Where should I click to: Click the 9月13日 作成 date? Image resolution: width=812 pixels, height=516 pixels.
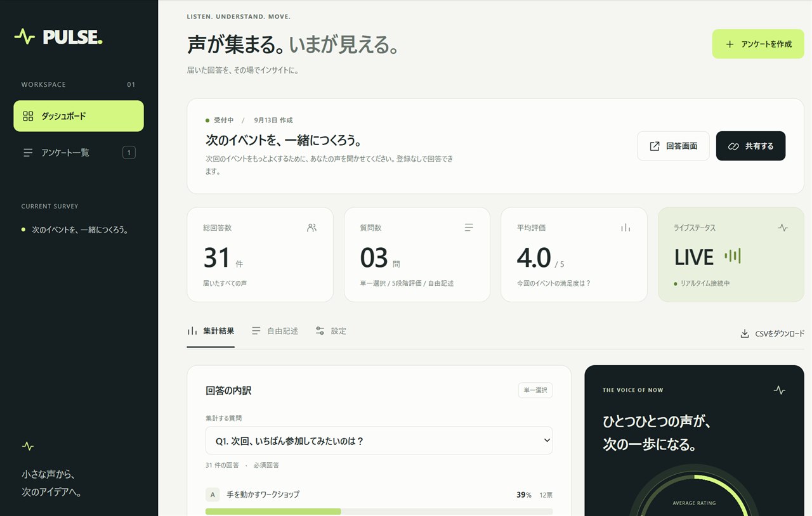pyautogui.click(x=273, y=120)
